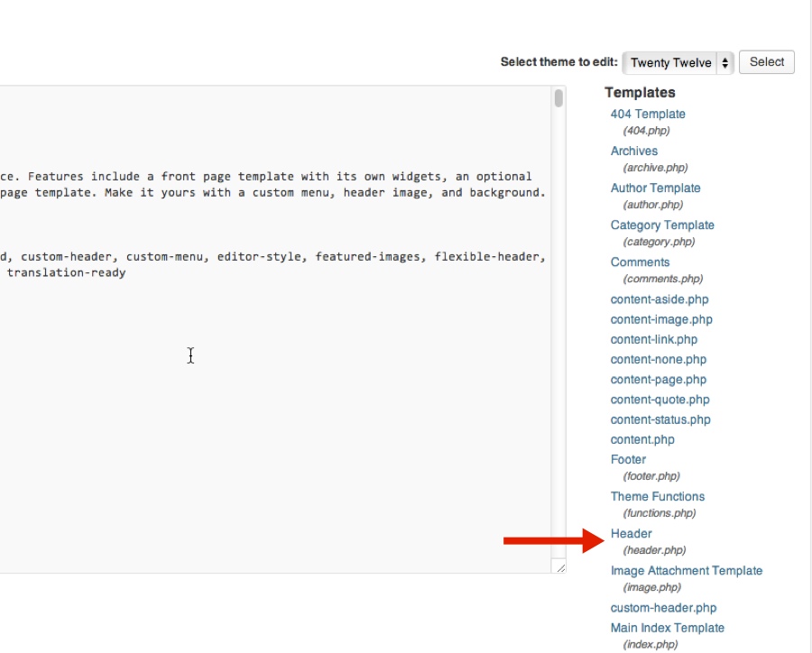The height and width of the screenshot is (653, 812).
Task: Open content-quote.php file
Action: coord(660,400)
